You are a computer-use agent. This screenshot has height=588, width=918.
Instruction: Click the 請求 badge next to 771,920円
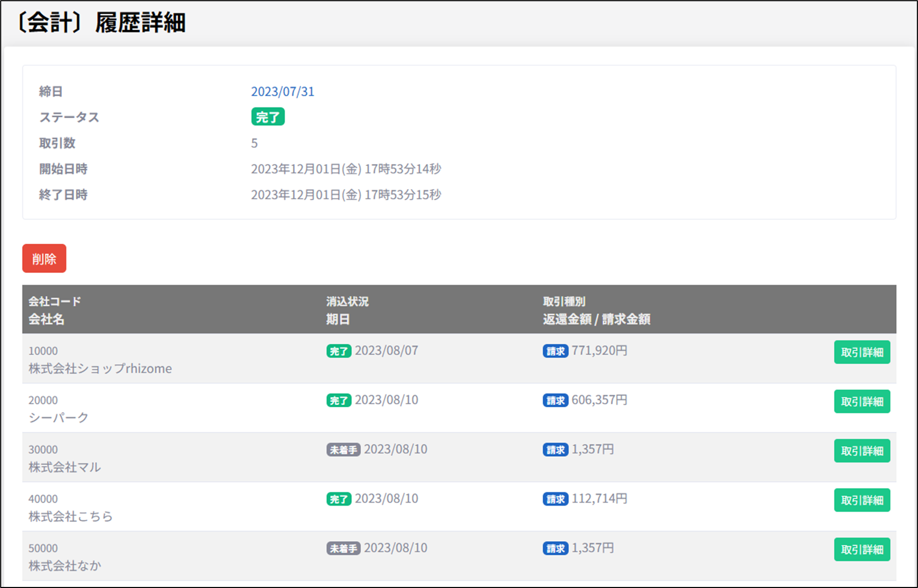pos(555,351)
